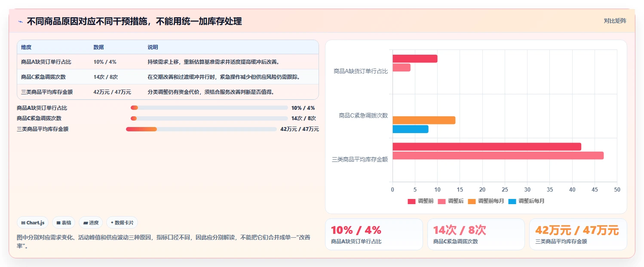Click the lightning icon beside the title

(x=20, y=21)
